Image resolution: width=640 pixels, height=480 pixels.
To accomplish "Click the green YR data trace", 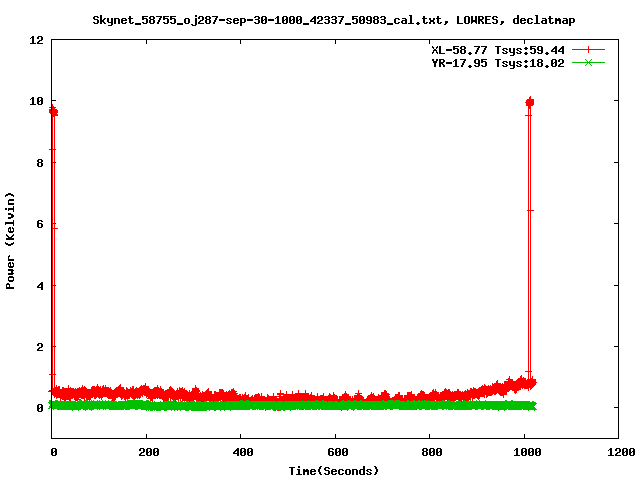I will click(x=293, y=405).
